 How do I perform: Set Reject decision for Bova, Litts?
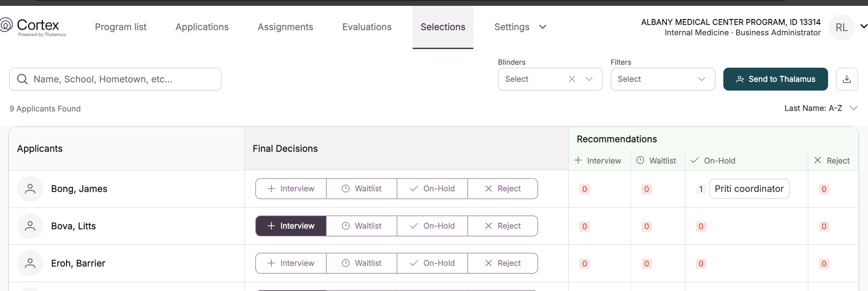[x=503, y=226]
